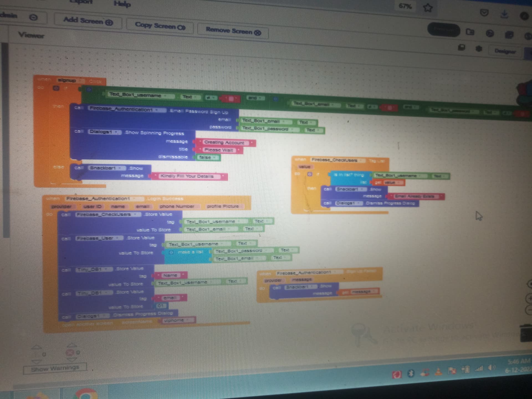Bookmark this page with the star icon
Screen dimensions: 532x399
click(428, 8)
